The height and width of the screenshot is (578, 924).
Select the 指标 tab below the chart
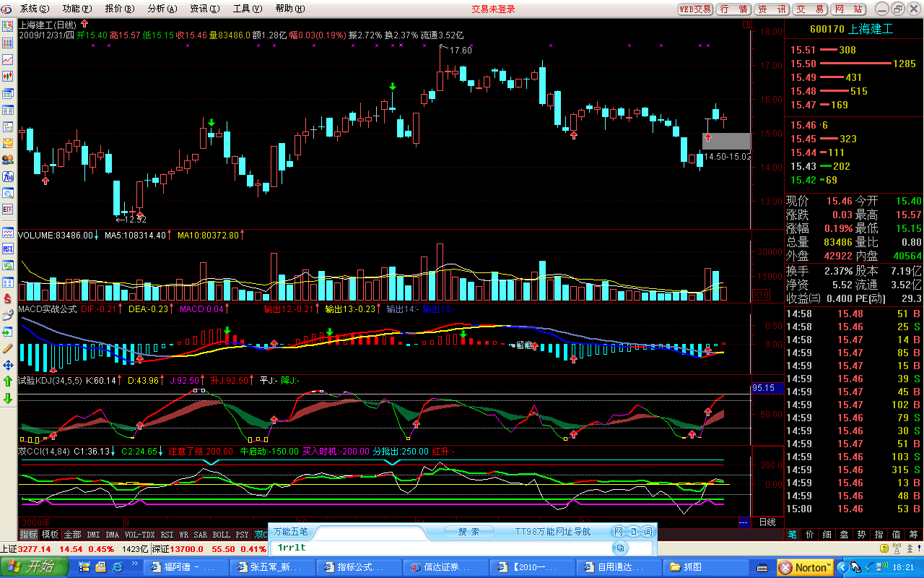click(29, 535)
